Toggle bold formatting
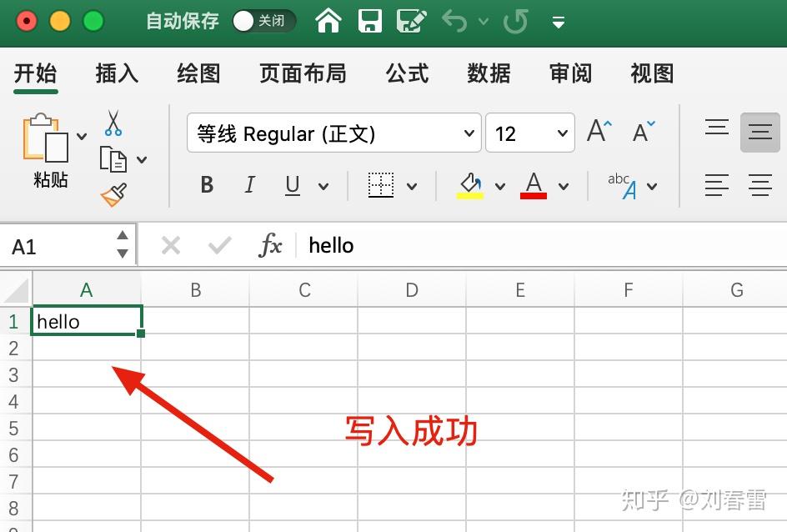Viewport: 787px width, 532px height. (x=207, y=185)
